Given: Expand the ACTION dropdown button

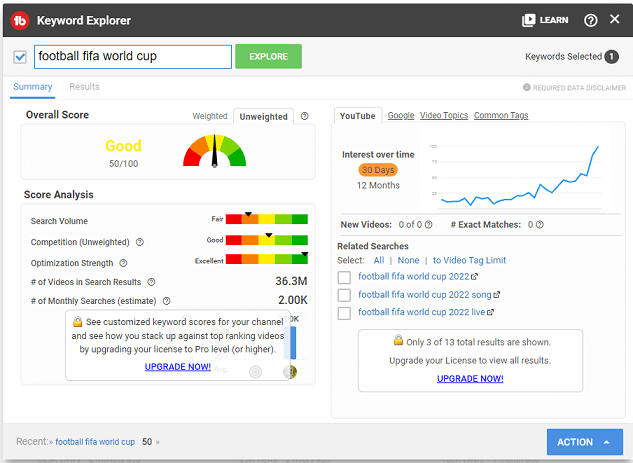Looking at the screenshot, I should [585, 442].
